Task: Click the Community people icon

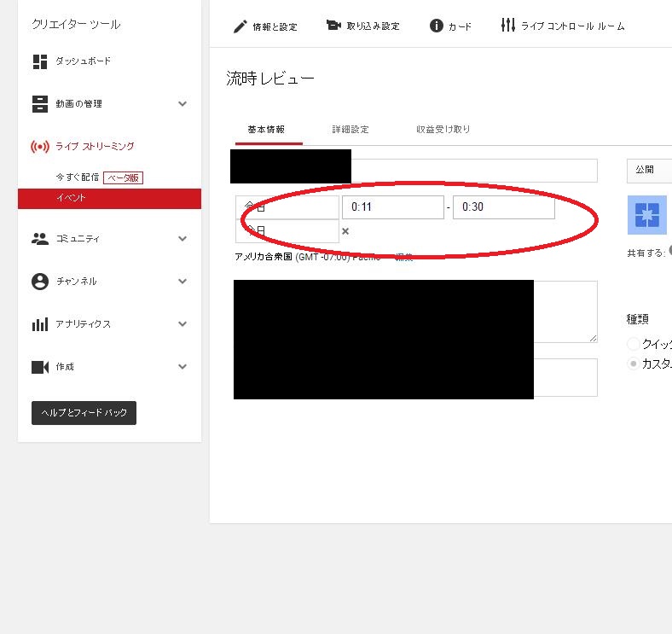Action: point(40,239)
